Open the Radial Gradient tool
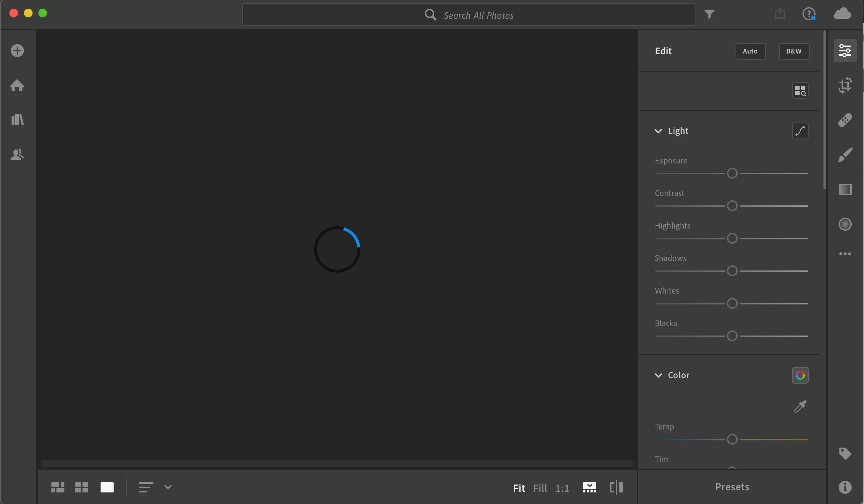Image resolution: width=864 pixels, height=504 pixels. [845, 224]
